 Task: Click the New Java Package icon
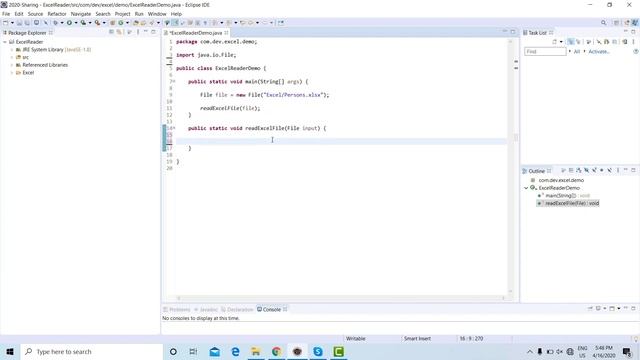tap(113, 23)
